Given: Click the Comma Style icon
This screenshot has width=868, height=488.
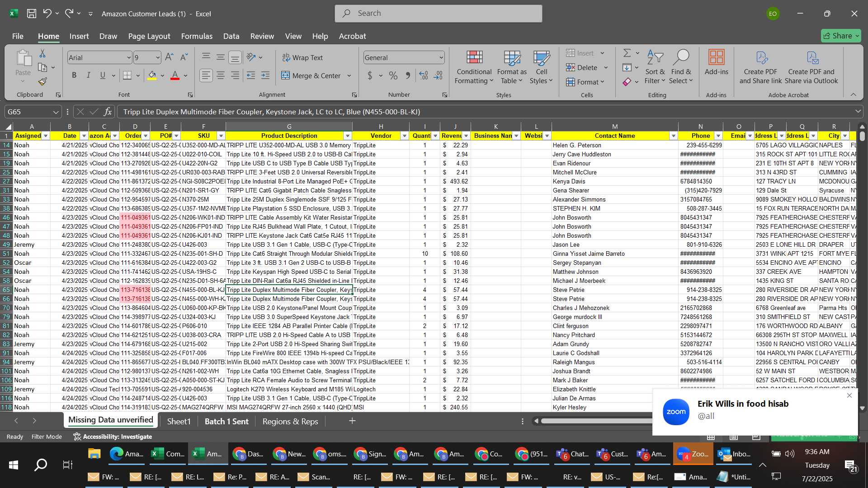Looking at the screenshot, I should click(408, 75).
